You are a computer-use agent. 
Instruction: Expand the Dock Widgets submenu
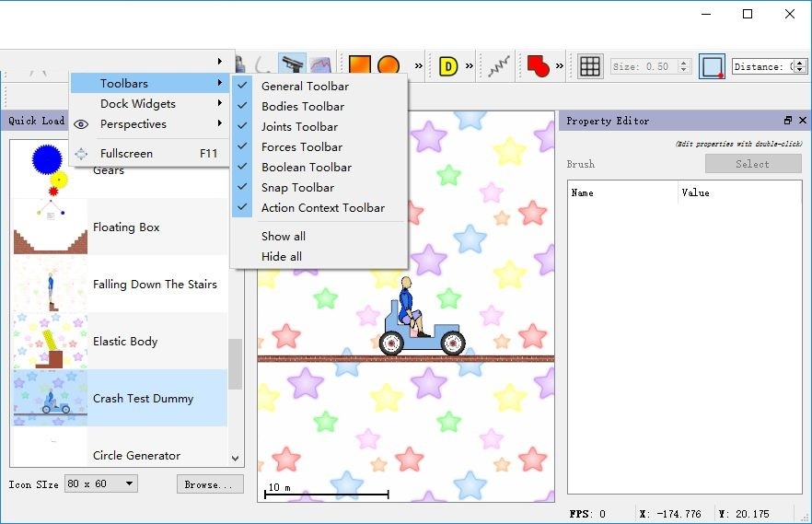coord(138,104)
